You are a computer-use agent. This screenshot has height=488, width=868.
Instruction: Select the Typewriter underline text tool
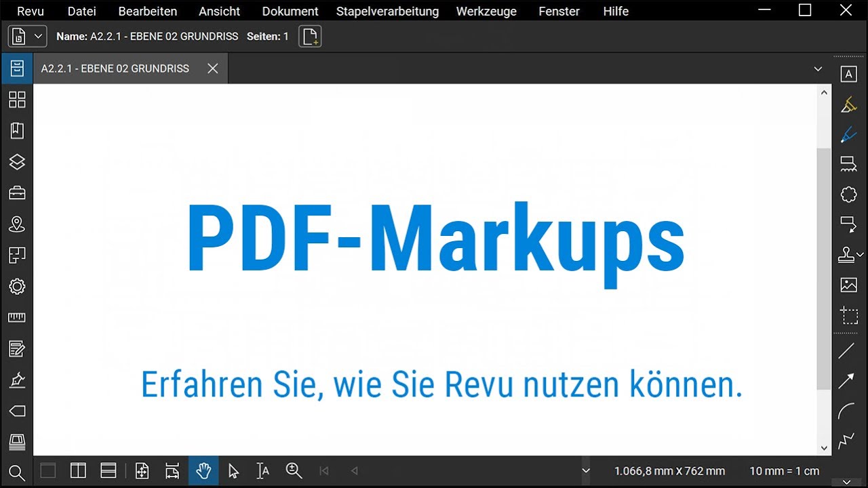[848, 165]
